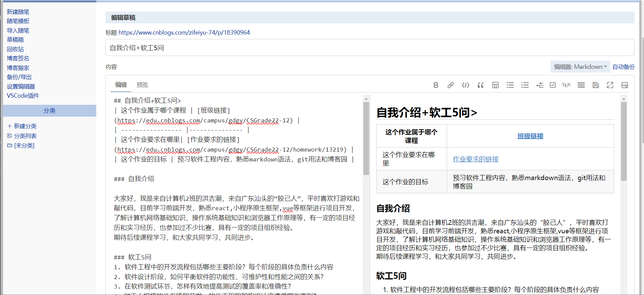Insert a hyperlink via toolbar icon
The image size is (644, 295).
point(450,85)
